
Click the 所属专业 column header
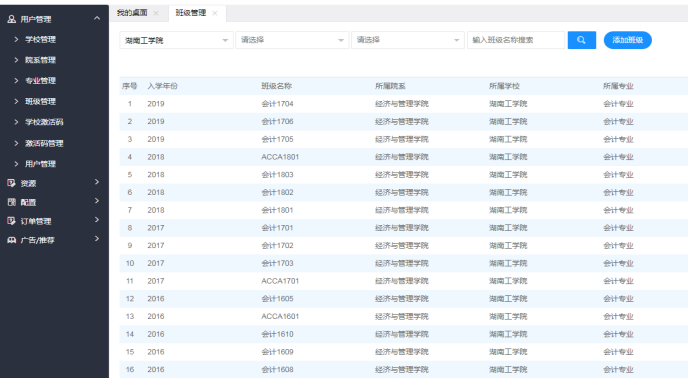(618, 86)
